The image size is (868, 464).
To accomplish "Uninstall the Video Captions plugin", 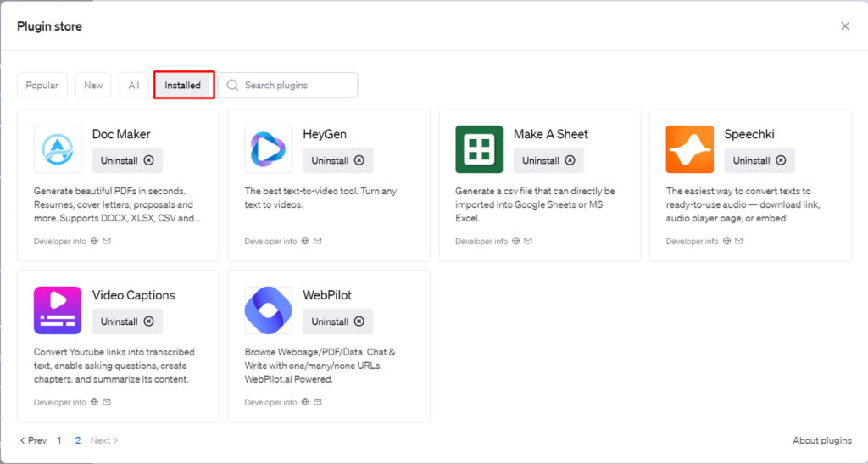I will (x=127, y=321).
